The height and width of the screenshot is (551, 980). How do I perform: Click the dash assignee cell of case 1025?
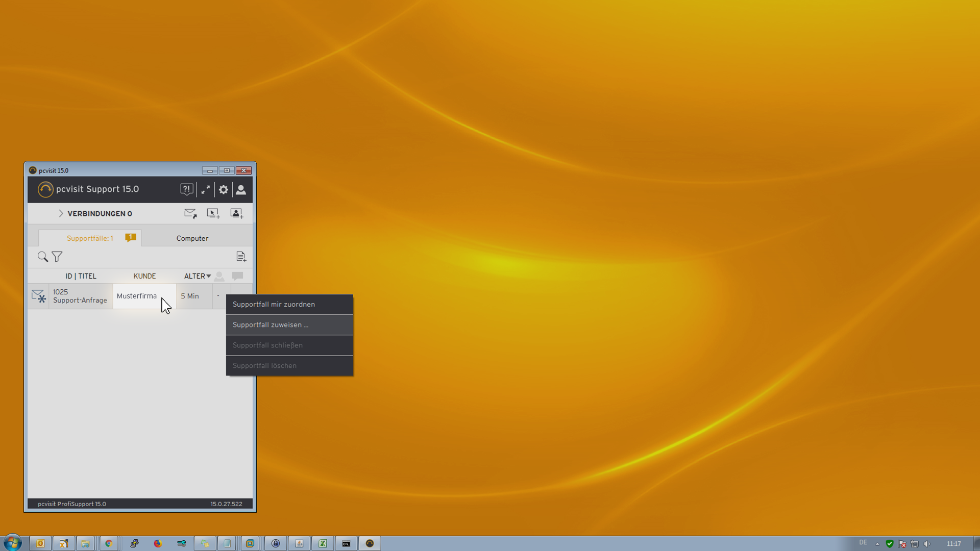(x=218, y=296)
